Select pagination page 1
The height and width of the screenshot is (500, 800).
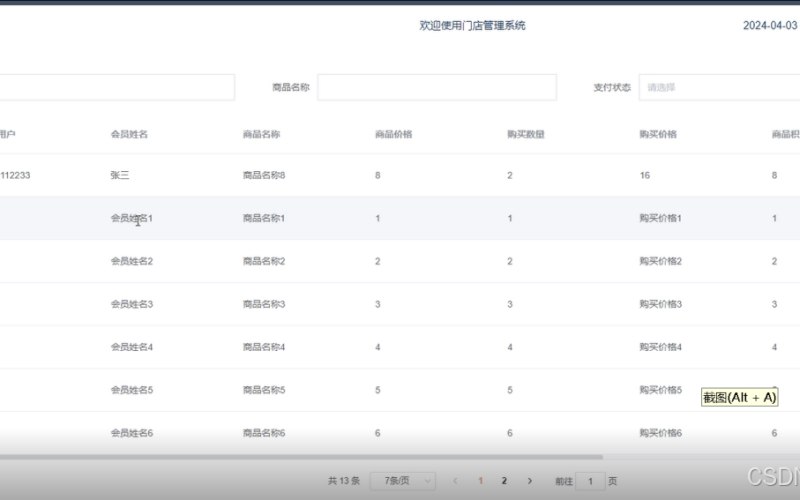(x=480, y=481)
